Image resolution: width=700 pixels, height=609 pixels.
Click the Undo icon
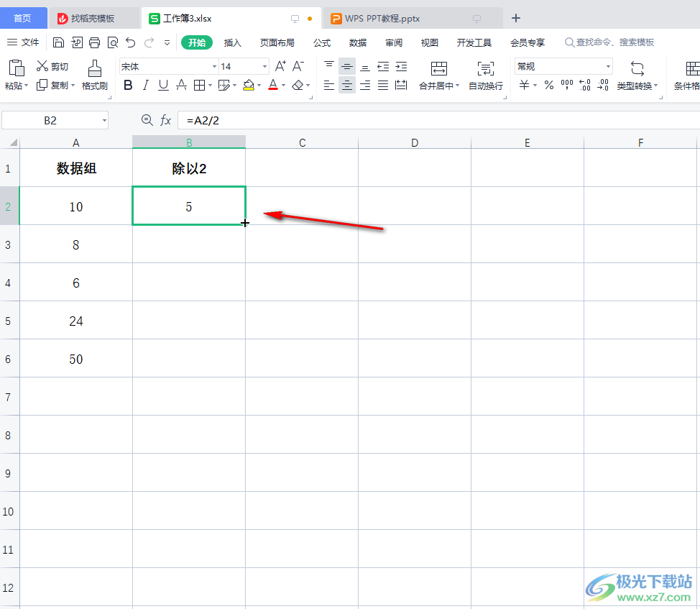(130, 42)
